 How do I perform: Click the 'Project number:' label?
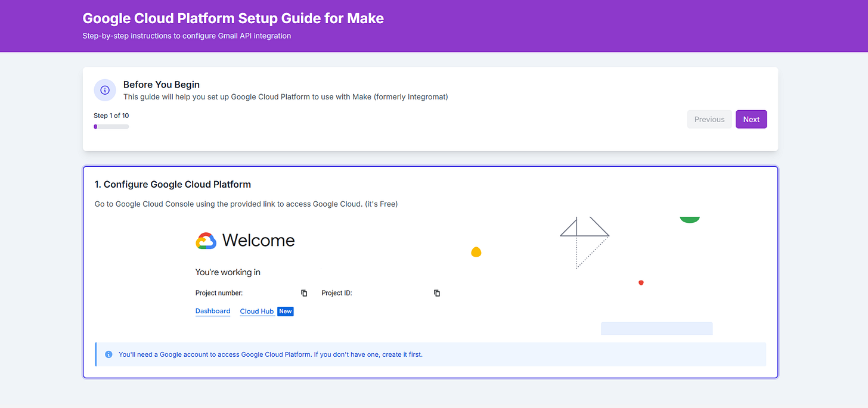[x=219, y=293]
